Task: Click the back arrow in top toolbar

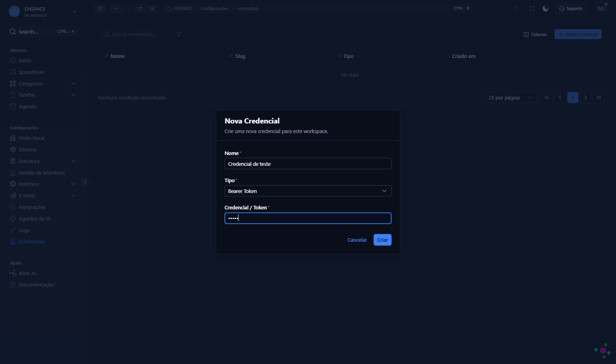Action: click(x=117, y=8)
